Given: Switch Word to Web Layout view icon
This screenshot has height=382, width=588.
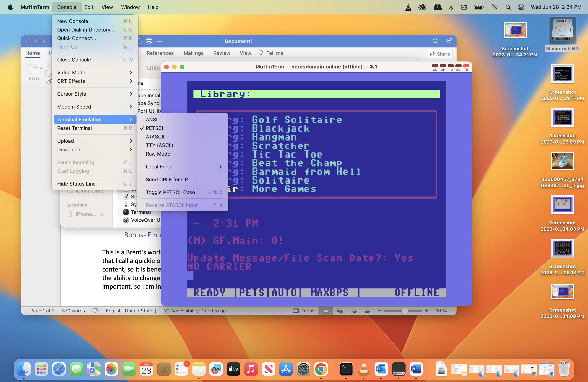Looking at the screenshot, I should click(339, 311).
